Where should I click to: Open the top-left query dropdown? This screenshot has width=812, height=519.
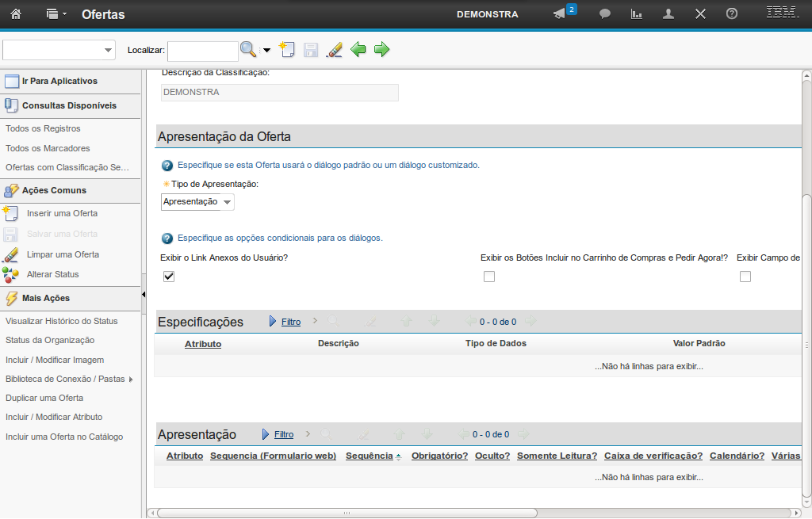[108, 50]
